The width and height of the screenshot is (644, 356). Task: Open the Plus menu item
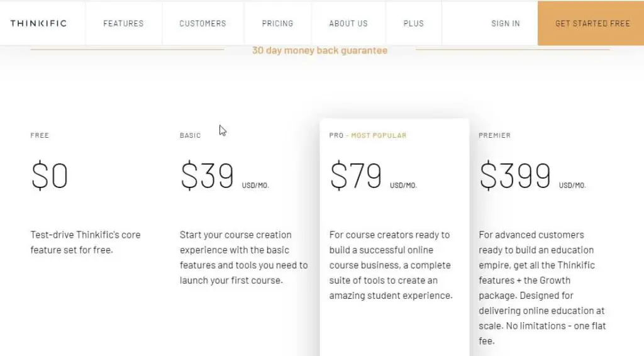tap(414, 23)
